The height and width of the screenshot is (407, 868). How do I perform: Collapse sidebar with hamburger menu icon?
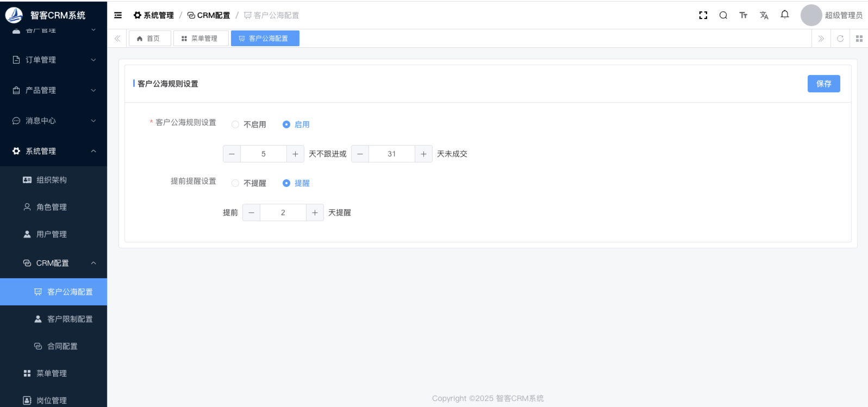click(118, 15)
